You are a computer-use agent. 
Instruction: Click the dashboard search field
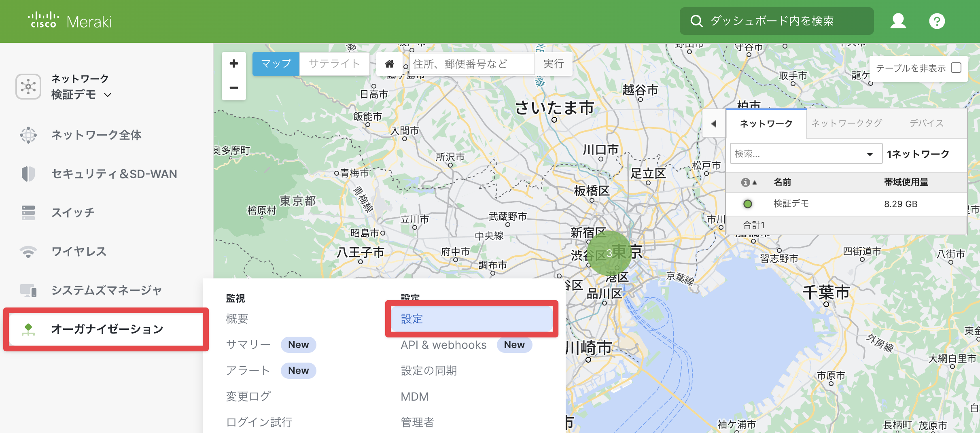tap(776, 21)
